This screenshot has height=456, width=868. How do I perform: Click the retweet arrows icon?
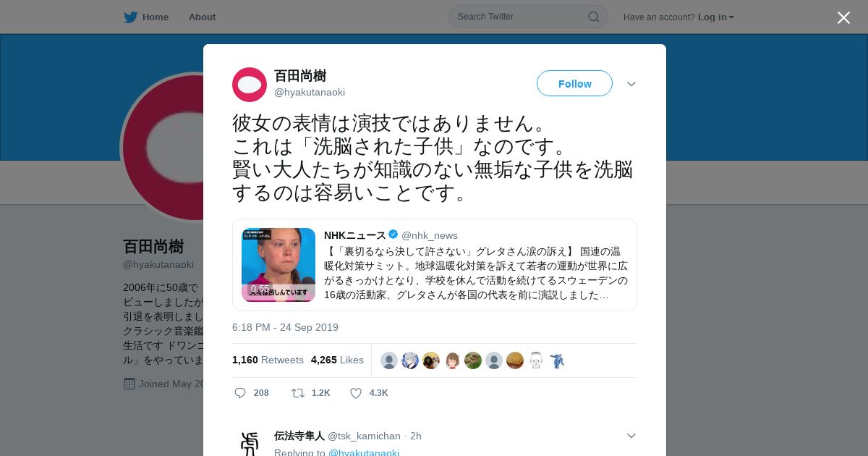pyautogui.click(x=297, y=393)
